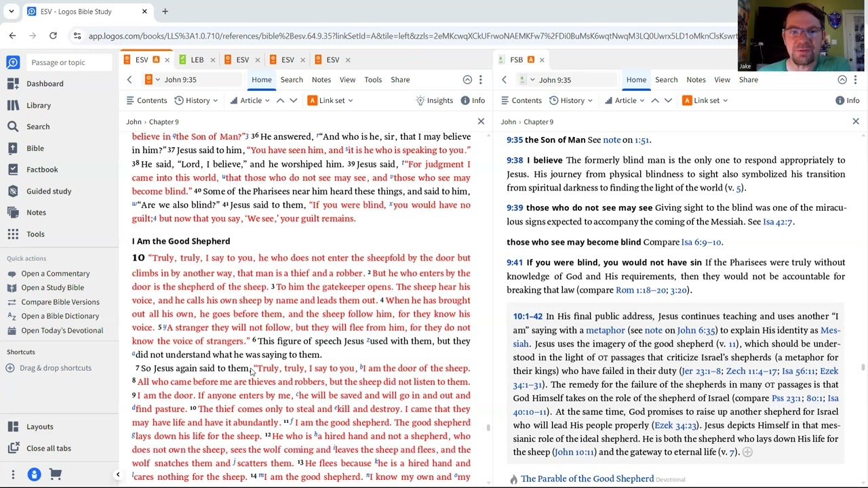868x488 pixels.
Task: Open the Layouts icon in sidebar
Action: 13,426
